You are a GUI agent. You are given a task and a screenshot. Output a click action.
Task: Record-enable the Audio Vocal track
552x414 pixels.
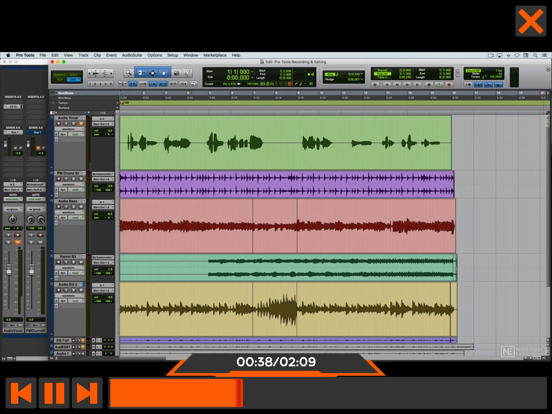tap(58, 124)
